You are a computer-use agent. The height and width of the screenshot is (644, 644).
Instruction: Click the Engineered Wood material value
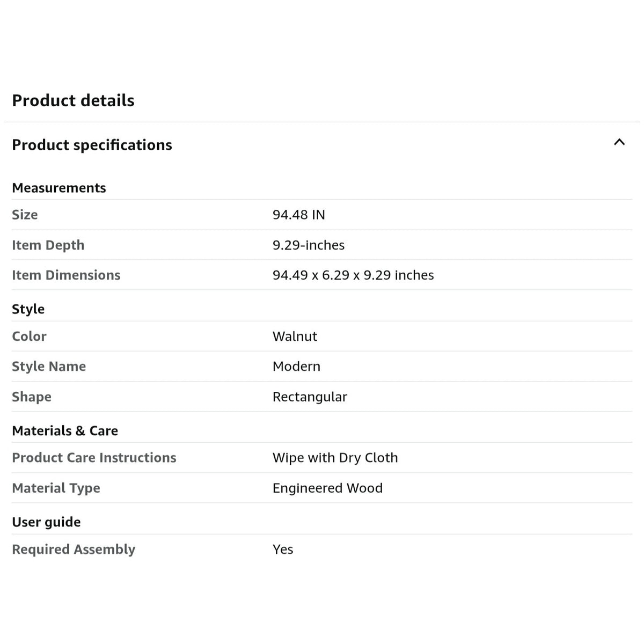click(x=327, y=488)
